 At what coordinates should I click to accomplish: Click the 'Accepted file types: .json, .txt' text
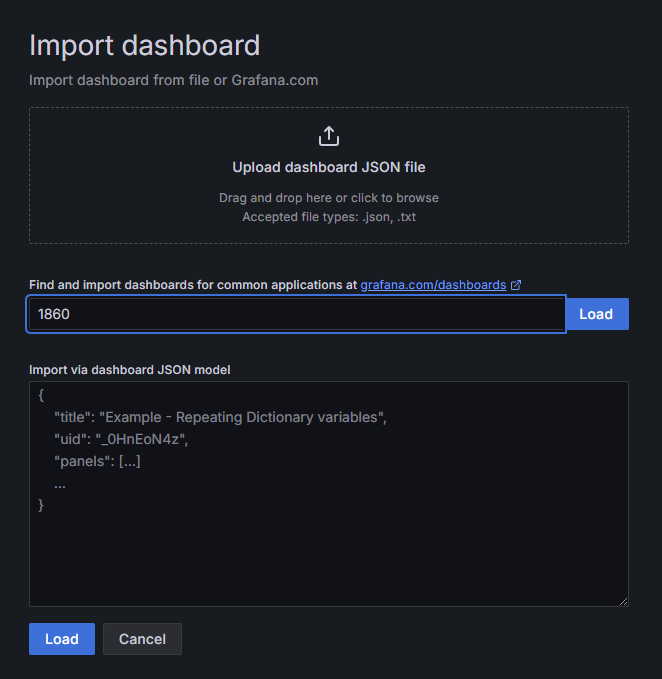329,217
